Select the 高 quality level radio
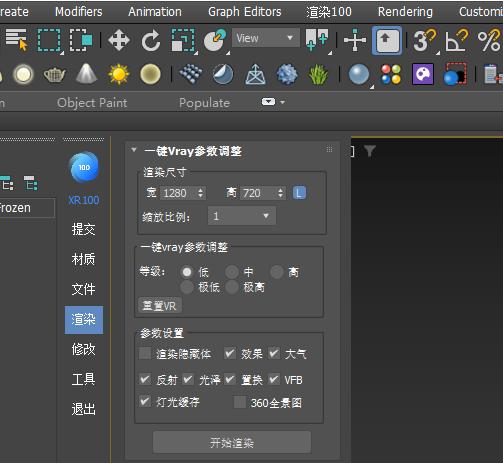The width and height of the screenshot is (503, 463). point(277,272)
